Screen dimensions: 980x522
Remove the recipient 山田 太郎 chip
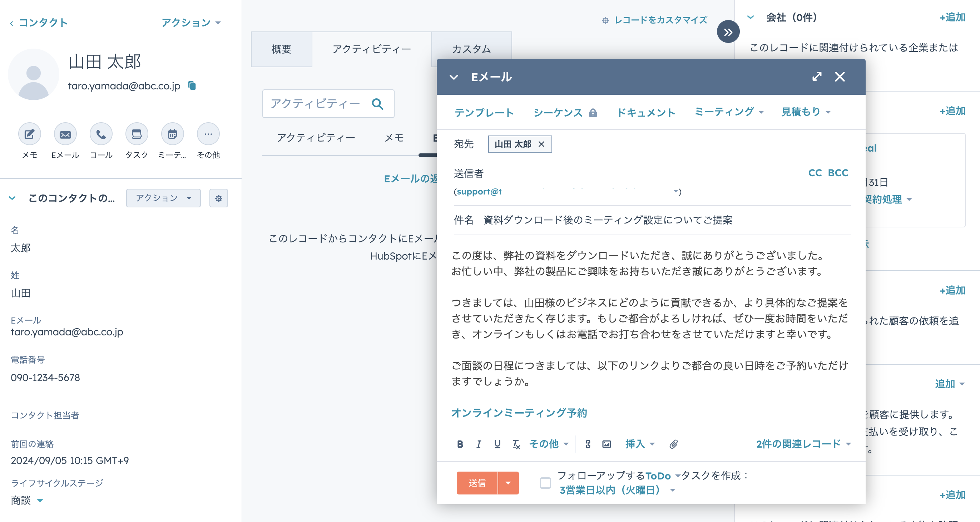(x=541, y=144)
